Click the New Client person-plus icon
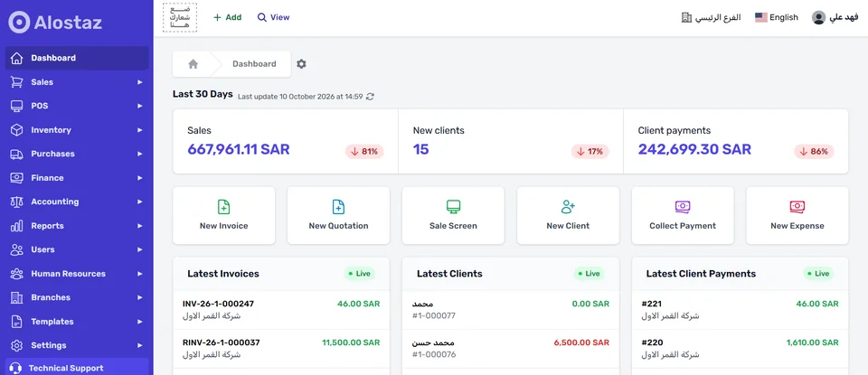Viewport: 868px width, 375px height. pyautogui.click(x=568, y=207)
